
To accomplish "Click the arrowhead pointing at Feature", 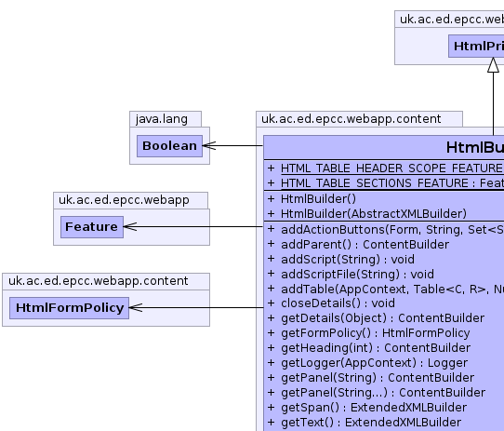I will coord(130,226).
